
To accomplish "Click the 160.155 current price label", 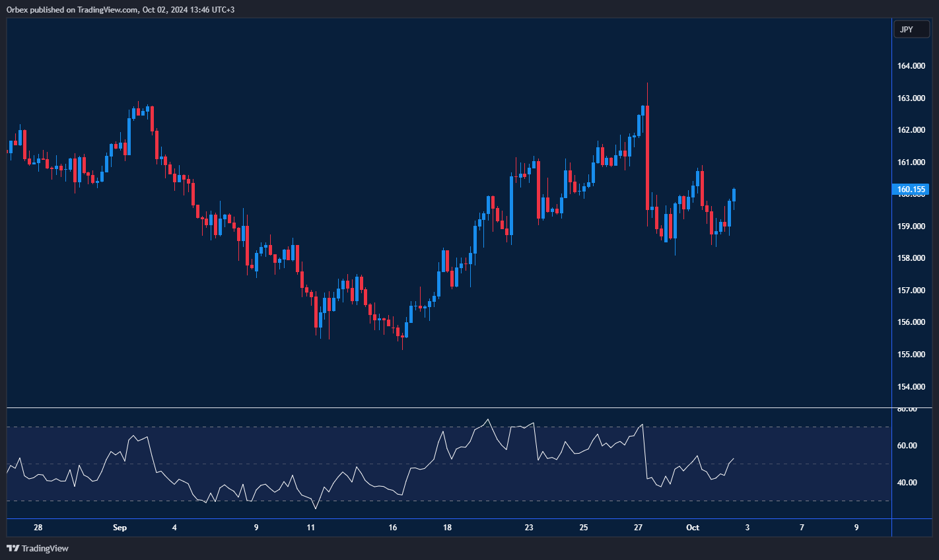I will tap(911, 190).
